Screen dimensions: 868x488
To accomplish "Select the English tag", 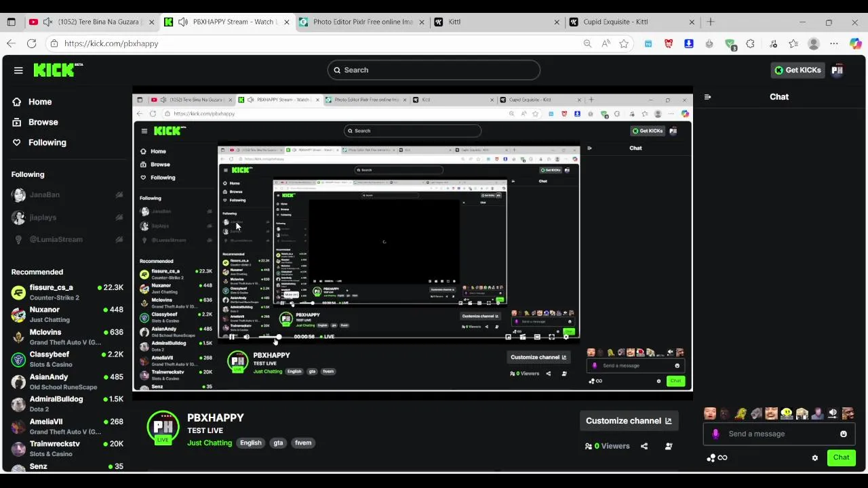I will tap(250, 443).
